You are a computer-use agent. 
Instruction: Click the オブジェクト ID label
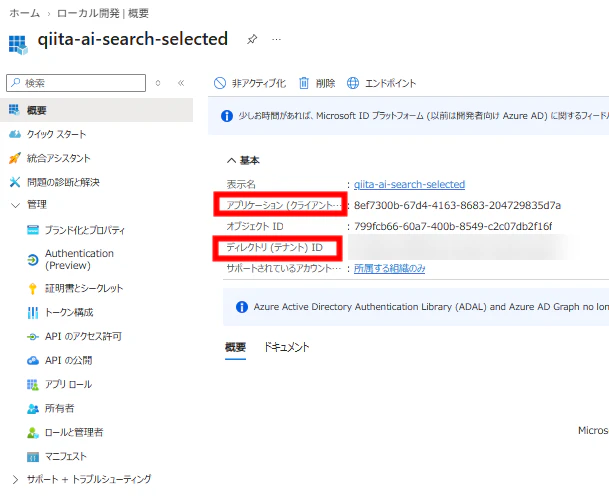[x=255, y=226]
